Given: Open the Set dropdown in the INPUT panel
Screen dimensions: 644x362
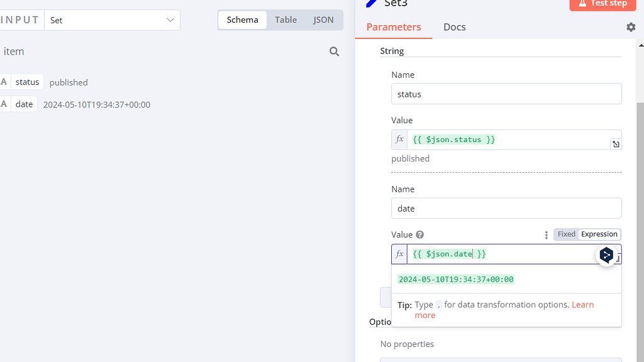Looking at the screenshot, I should pyautogui.click(x=112, y=19).
